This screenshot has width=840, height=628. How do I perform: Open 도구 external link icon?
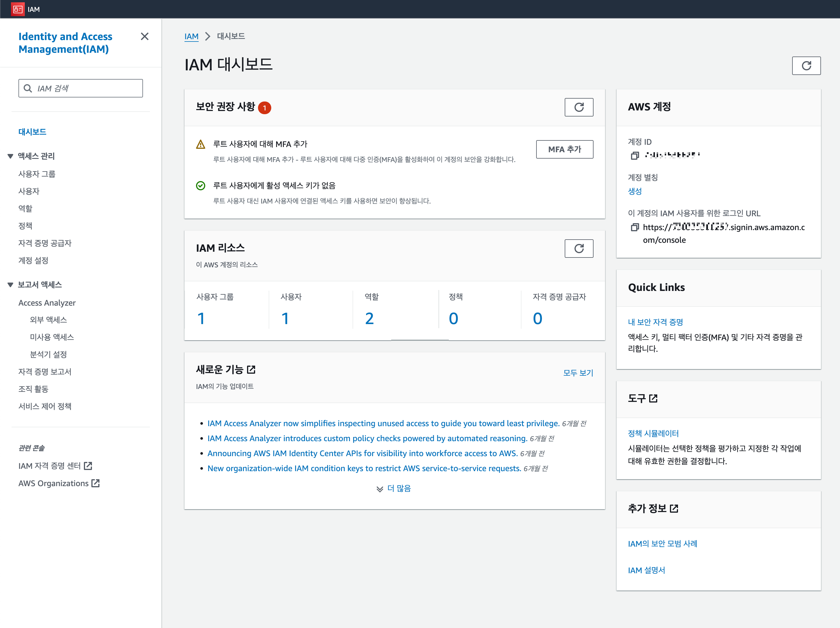(653, 398)
